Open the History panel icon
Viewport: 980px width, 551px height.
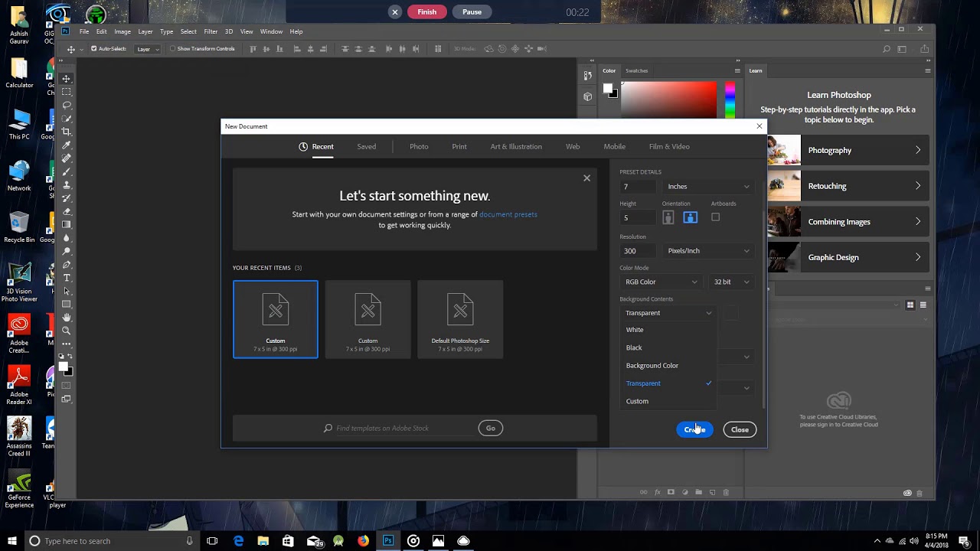[587, 75]
